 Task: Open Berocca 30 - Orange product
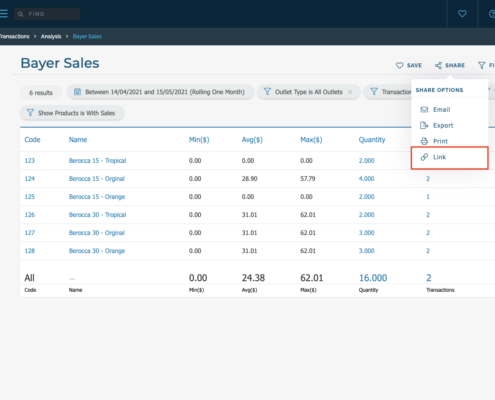[97, 251]
